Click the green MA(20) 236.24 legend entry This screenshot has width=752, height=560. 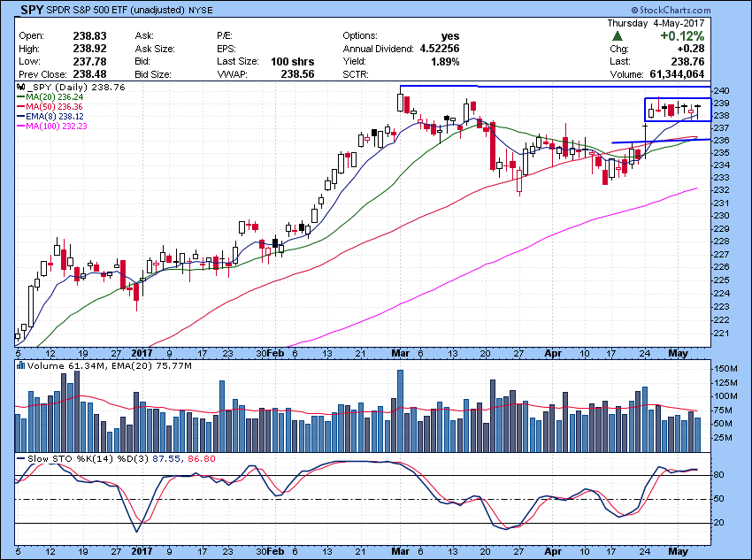click(50, 96)
